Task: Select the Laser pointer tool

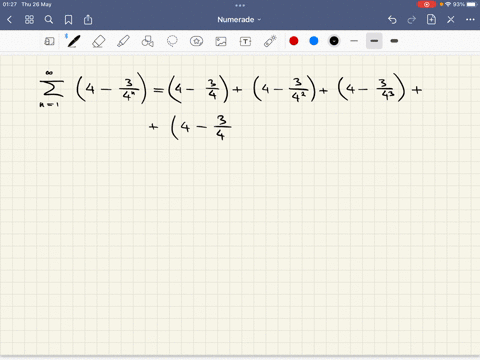Action: (270, 41)
